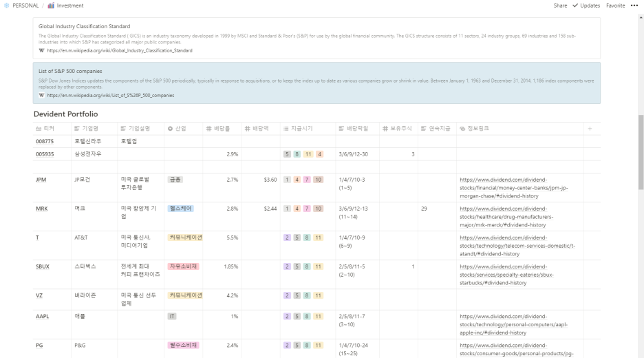Click the 자유소비재 tag for SBUX
The image size is (644, 358).
pyautogui.click(x=183, y=266)
